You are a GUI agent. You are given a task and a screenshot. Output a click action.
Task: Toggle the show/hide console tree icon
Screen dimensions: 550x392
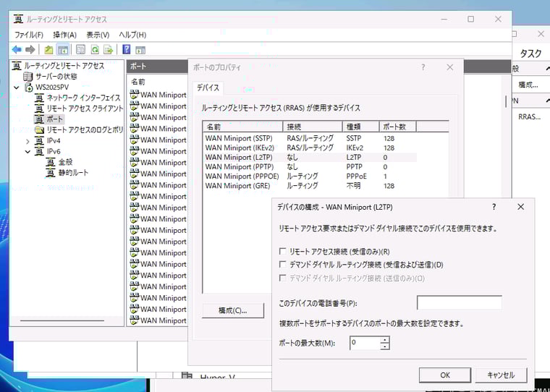(63, 50)
